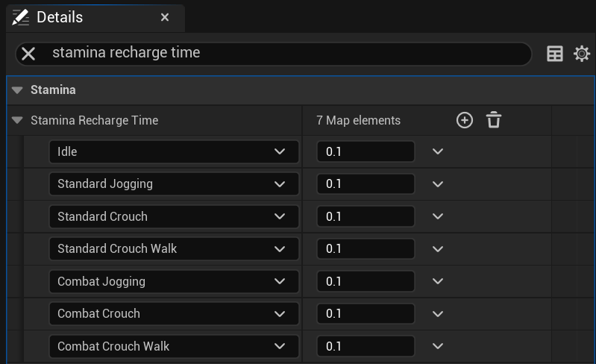Collapse Stamina Recharge Time map

coord(18,121)
